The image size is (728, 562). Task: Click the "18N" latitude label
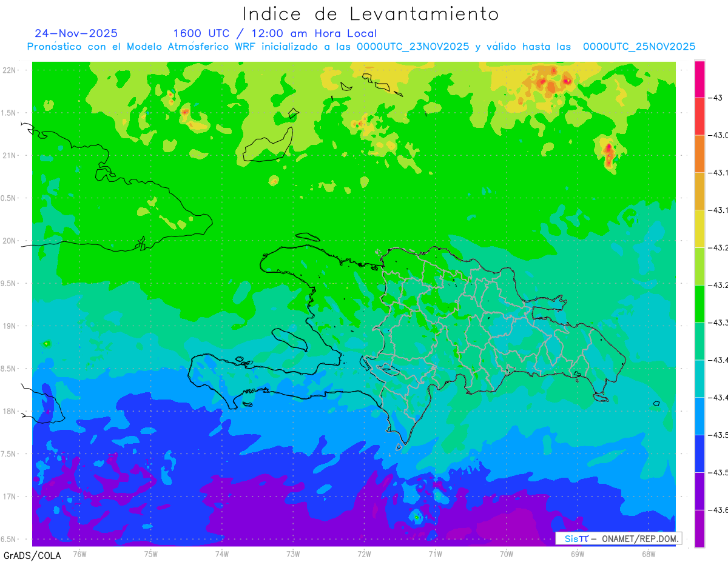point(9,411)
